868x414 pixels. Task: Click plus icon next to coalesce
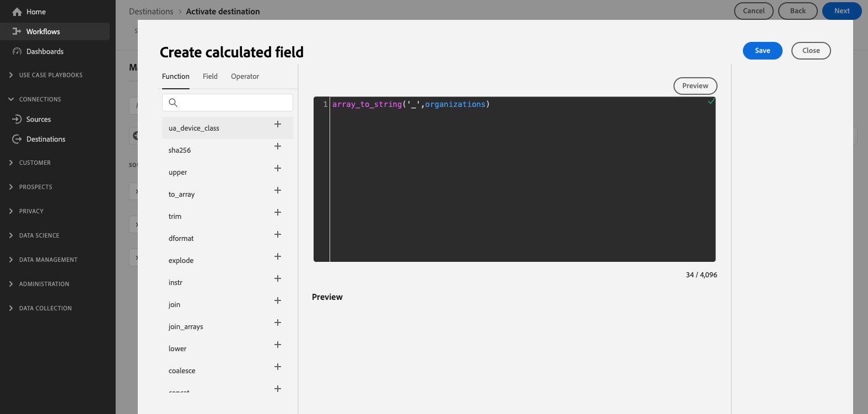pos(278,367)
